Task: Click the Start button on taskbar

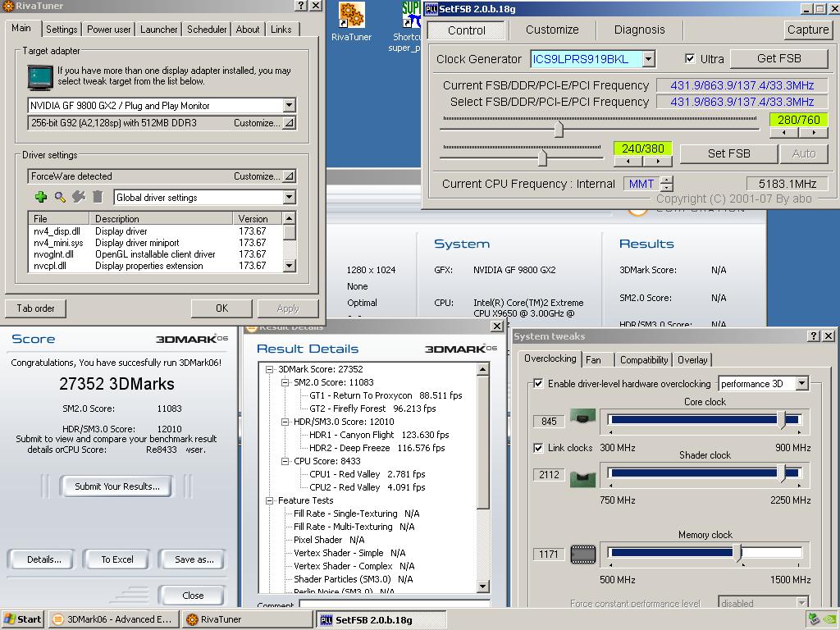Action: tap(22, 619)
